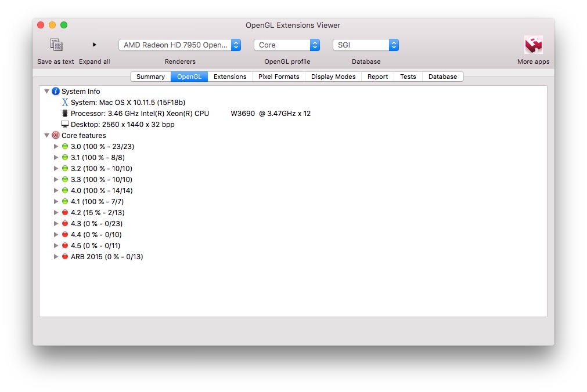This screenshot has height=392, width=587.
Task: Open the Report tab
Action: point(377,77)
